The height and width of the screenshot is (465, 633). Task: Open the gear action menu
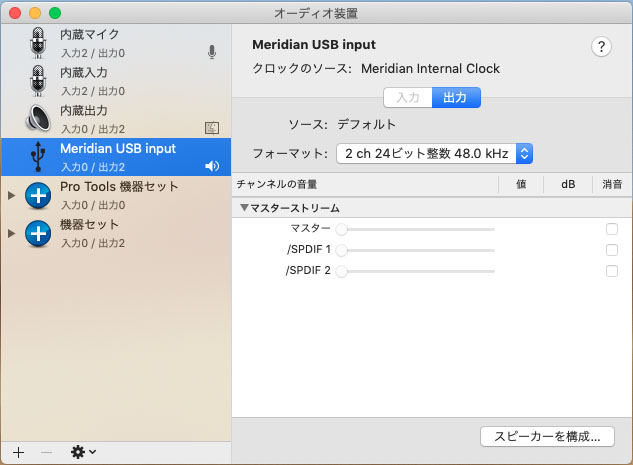pos(83,452)
